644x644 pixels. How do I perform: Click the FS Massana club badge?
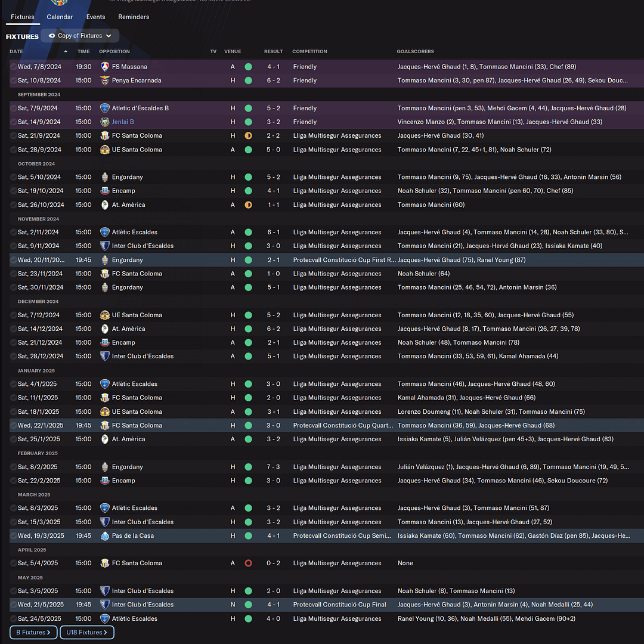[x=105, y=67]
